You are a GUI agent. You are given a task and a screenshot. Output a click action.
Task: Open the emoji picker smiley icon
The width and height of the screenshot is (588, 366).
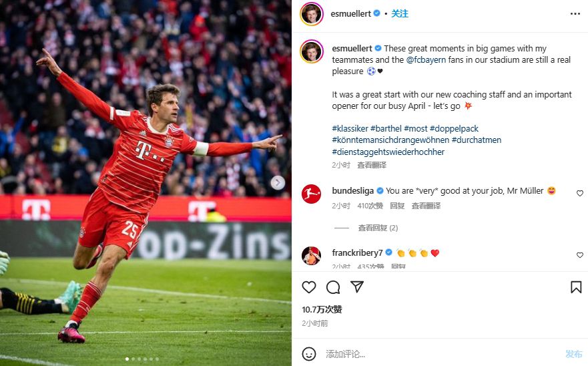pos(309,354)
